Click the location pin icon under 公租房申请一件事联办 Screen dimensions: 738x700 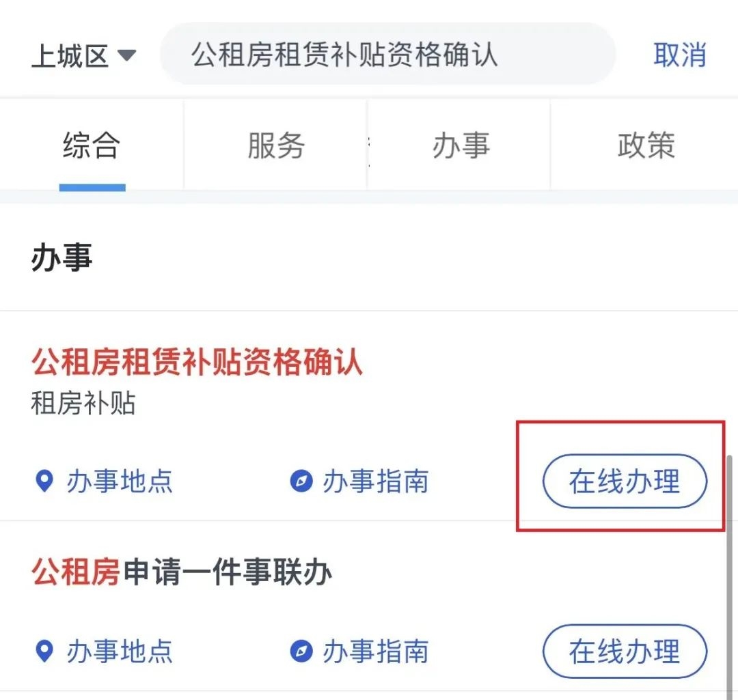(x=44, y=651)
